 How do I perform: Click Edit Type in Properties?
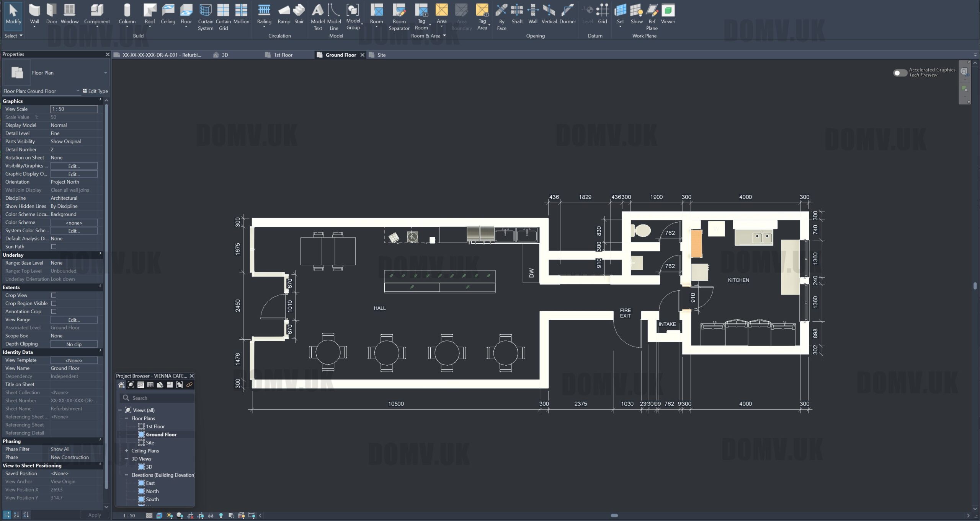click(x=95, y=91)
